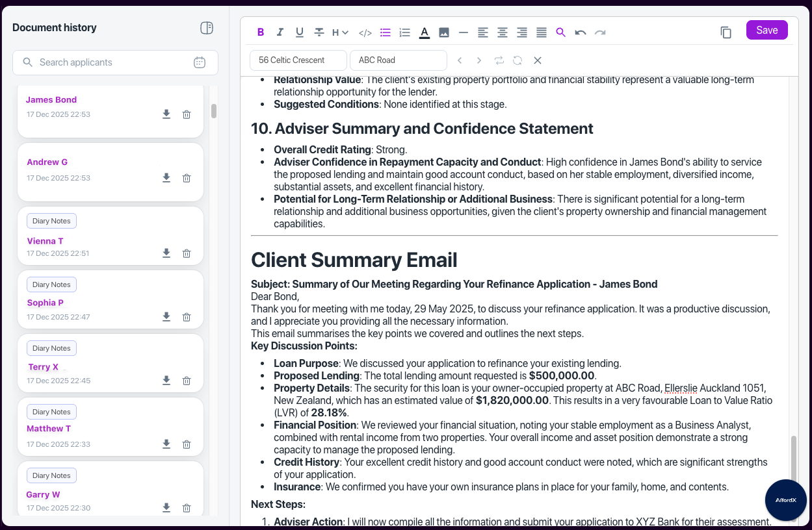812x530 pixels.
Task: Undo the last edit
Action: pyautogui.click(x=581, y=32)
